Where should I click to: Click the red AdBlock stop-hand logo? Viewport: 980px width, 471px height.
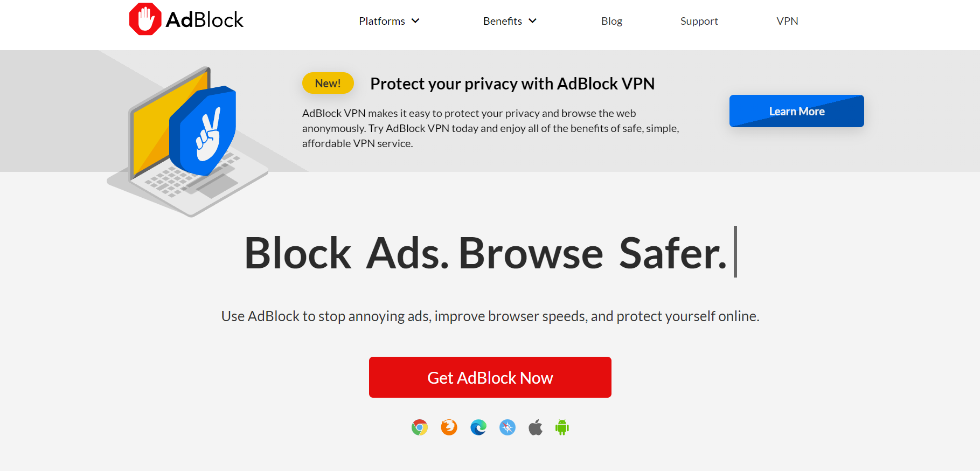(x=145, y=19)
